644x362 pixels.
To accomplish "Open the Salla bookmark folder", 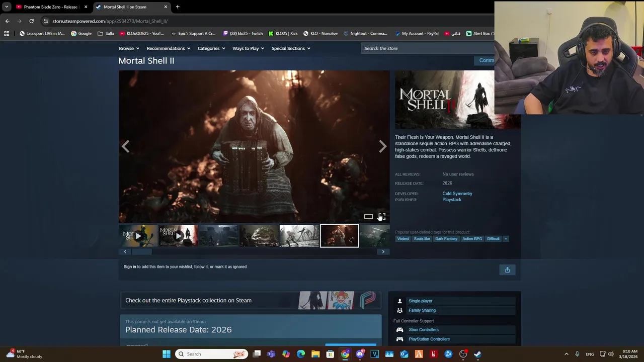I will pyautogui.click(x=106, y=34).
